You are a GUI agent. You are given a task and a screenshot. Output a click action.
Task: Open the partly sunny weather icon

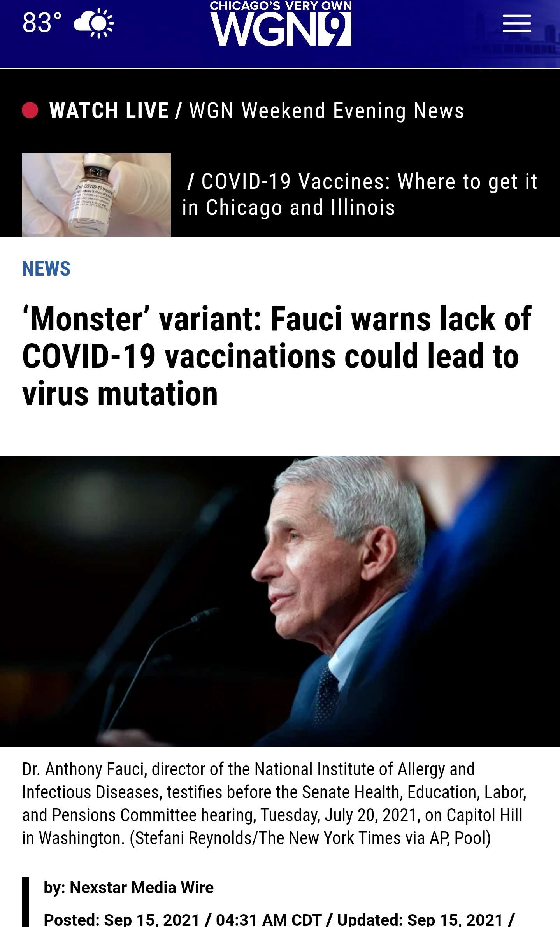click(x=94, y=23)
